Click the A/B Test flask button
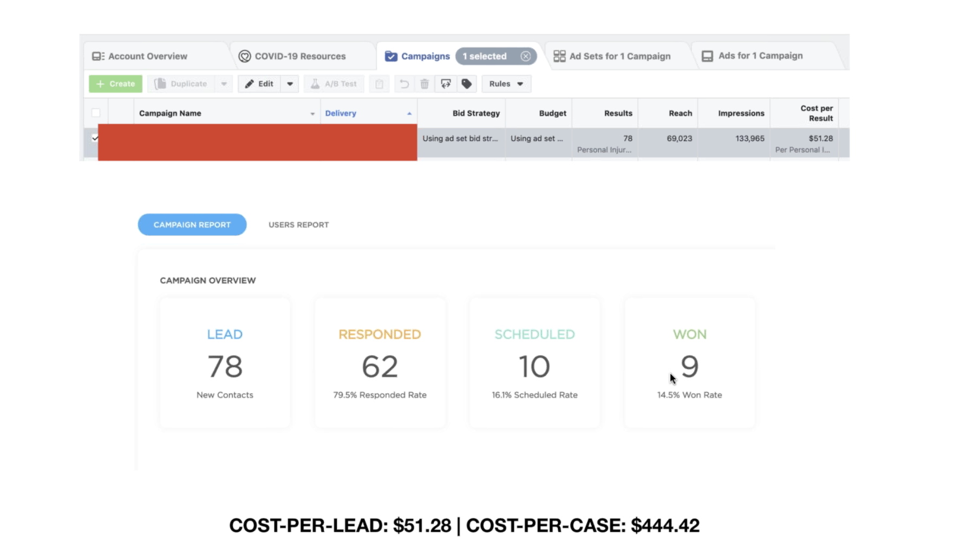Viewport: 980px width, 560px height. pyautogui.click(x=334, y=84)
